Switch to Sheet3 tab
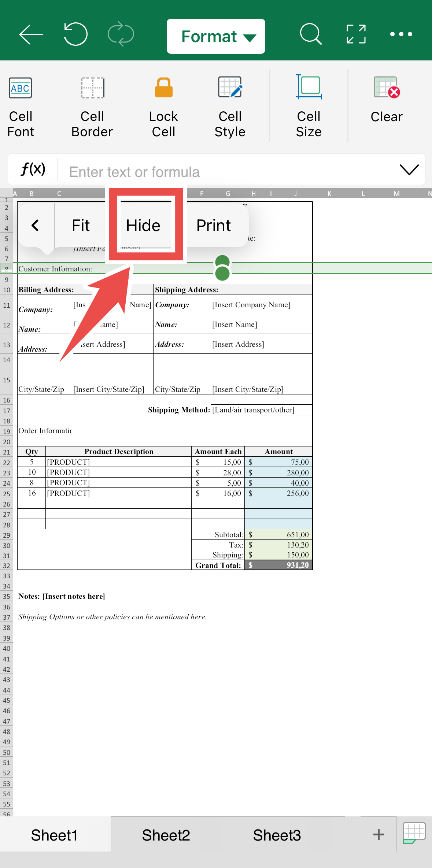This screenshot has height=868, width=432. coord(277,835)
